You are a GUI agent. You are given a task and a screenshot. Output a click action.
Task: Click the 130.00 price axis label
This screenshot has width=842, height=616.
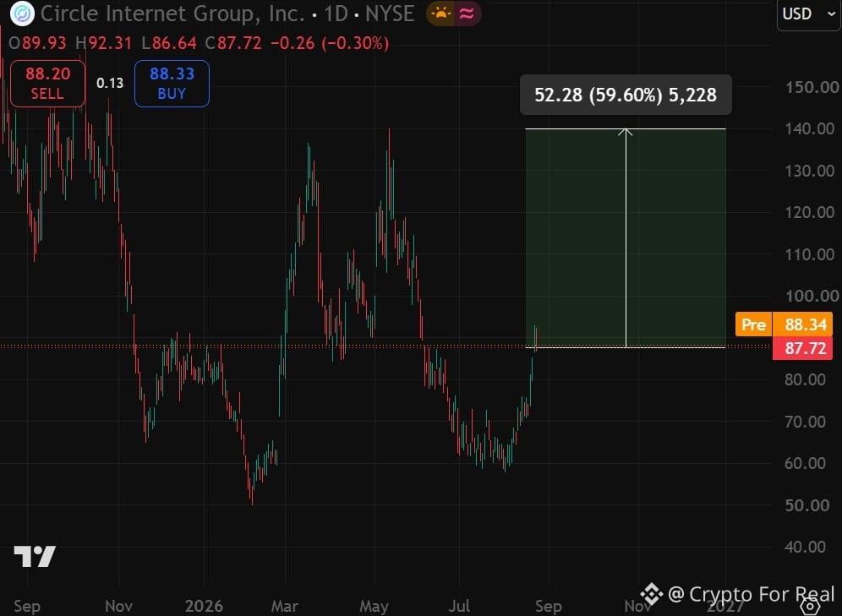tap(811, 172)
